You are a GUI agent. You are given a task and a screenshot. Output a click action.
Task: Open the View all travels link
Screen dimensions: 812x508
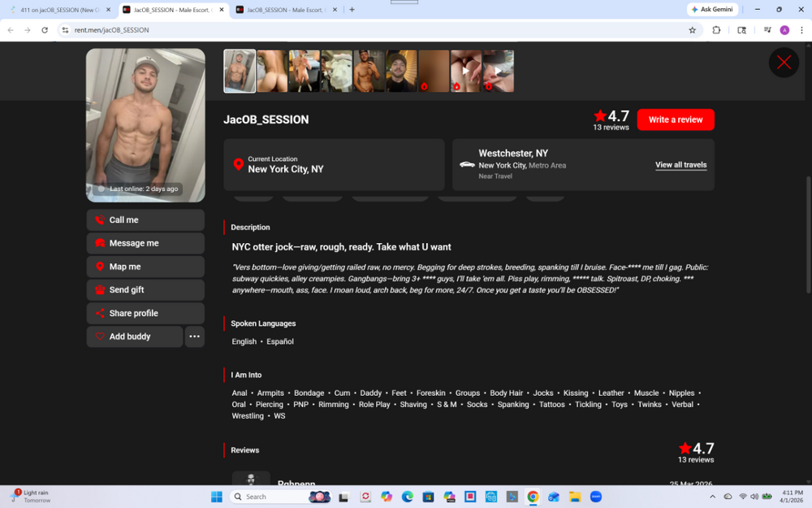pyautogui.click(x=680, y=165)
